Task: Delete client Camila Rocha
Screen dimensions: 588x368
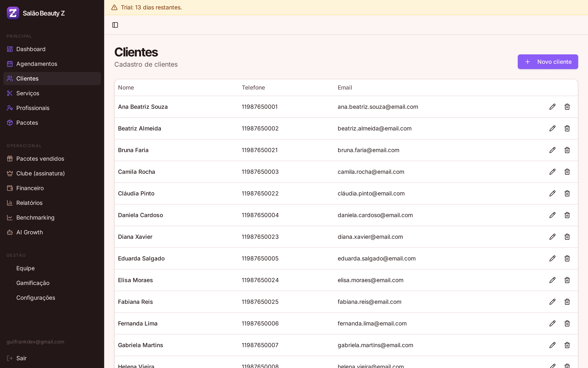Action: point(567,172)
